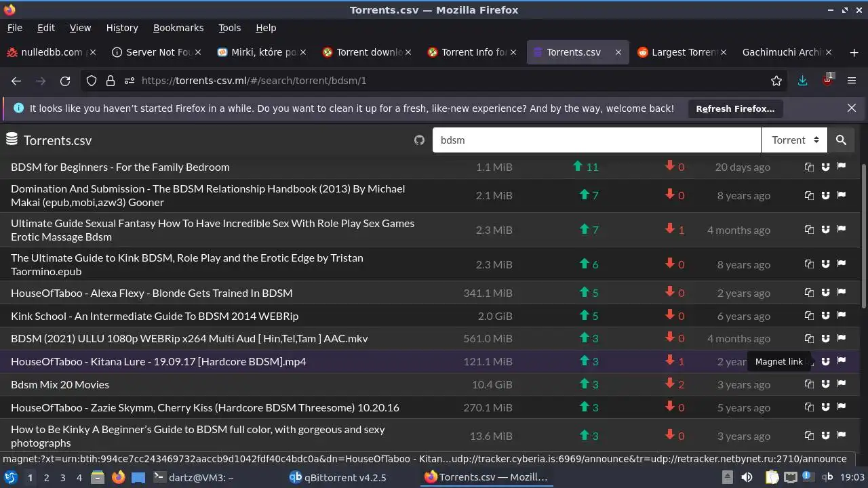Image resolution: width=868 pixels, height=488 pixels.
Task: Click the magnifier search button
Action: coord(841,140)
